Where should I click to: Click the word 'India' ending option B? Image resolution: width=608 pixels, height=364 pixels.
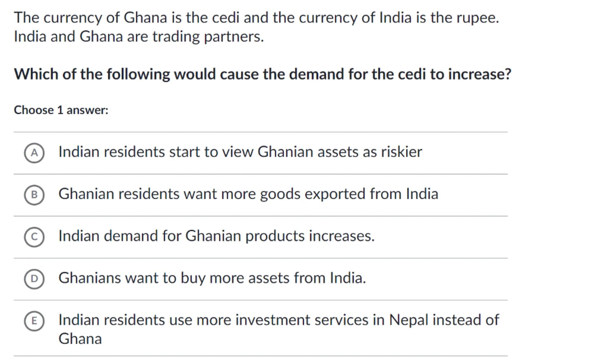(x=422, y=194)
